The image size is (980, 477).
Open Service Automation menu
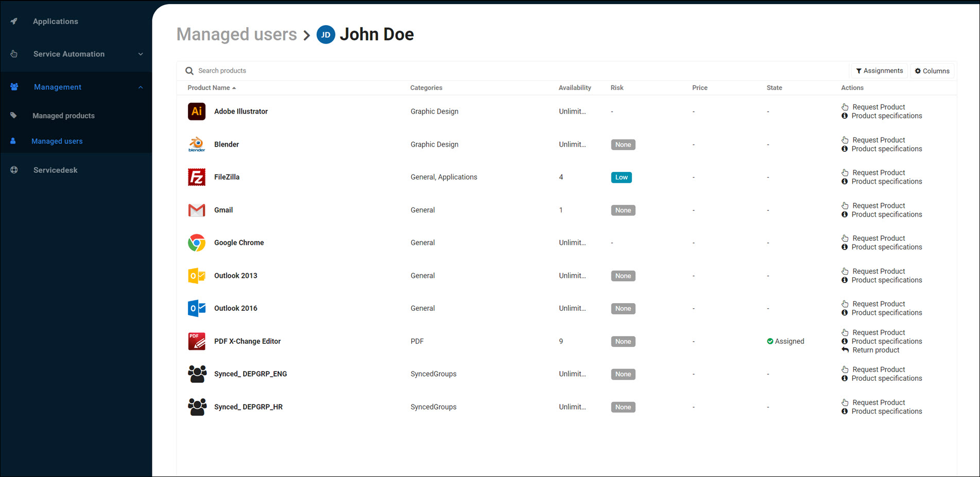click(69, 54)
